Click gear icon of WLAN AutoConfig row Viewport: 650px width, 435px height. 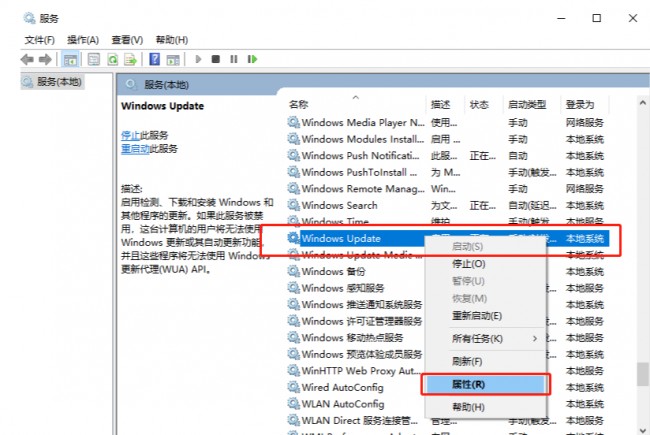coord(293,404)
